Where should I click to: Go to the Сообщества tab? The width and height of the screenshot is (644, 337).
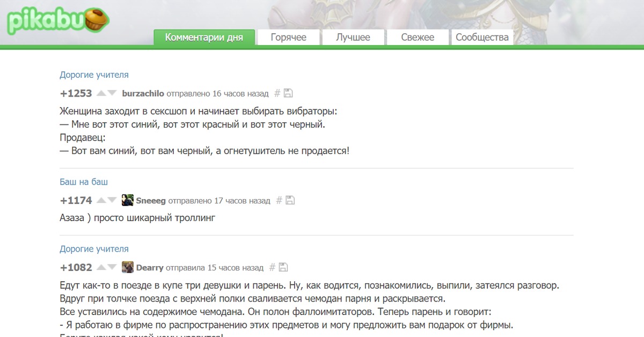[482, 38]
